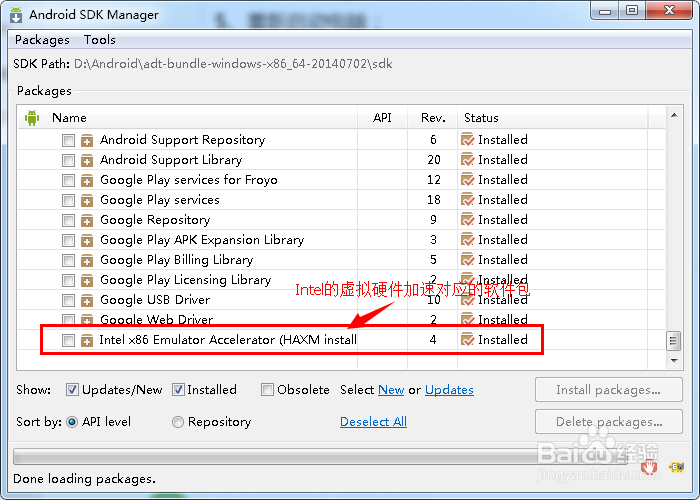Maximize the Android SDK Manager window
This screenshot has height=500, width=700.
pos(632,11)
